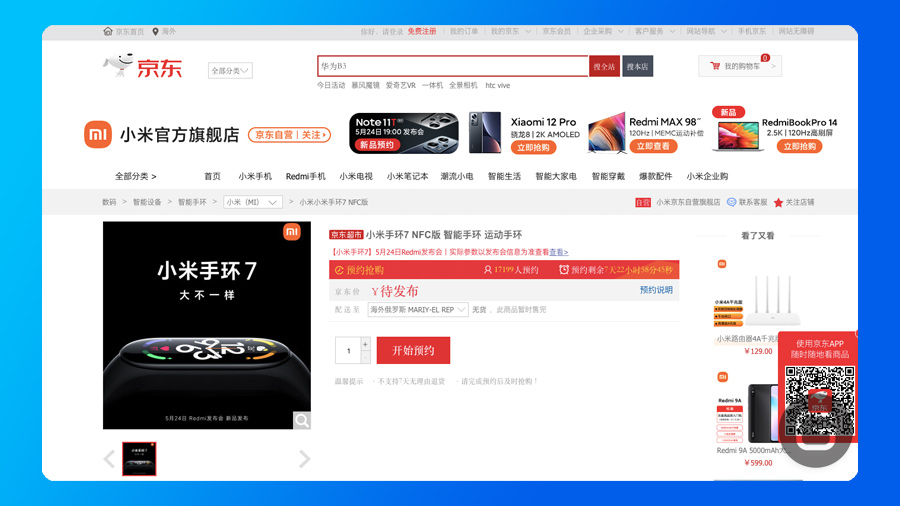This screenshot has height=506, width=900.
Task: Open the 京东会员 link
Action: pyautogui.click(x=557, y=32)
